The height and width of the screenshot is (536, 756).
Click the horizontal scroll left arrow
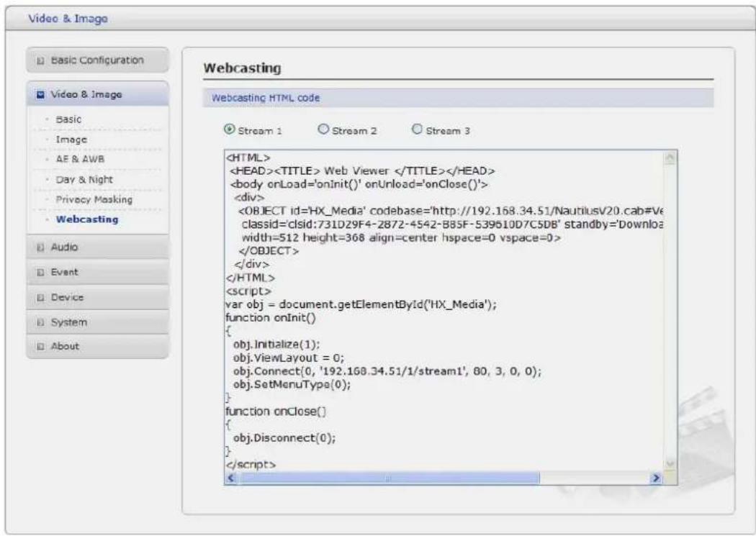(231, 478)
